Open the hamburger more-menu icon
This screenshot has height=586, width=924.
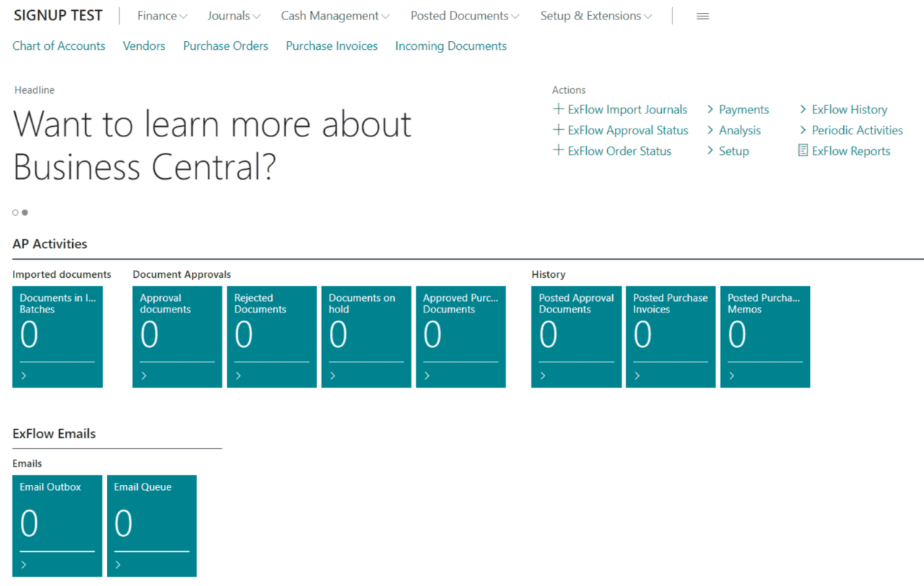click(x=702, y=16)
